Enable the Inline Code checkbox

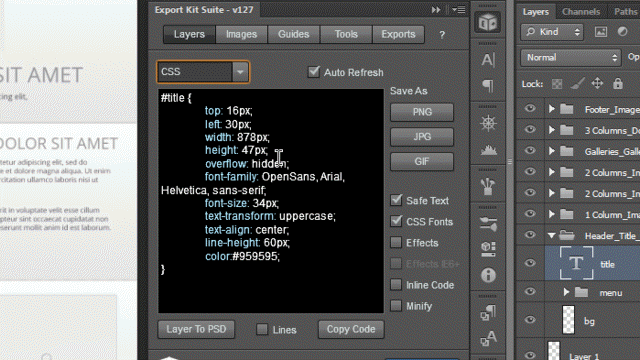[396, 284]
